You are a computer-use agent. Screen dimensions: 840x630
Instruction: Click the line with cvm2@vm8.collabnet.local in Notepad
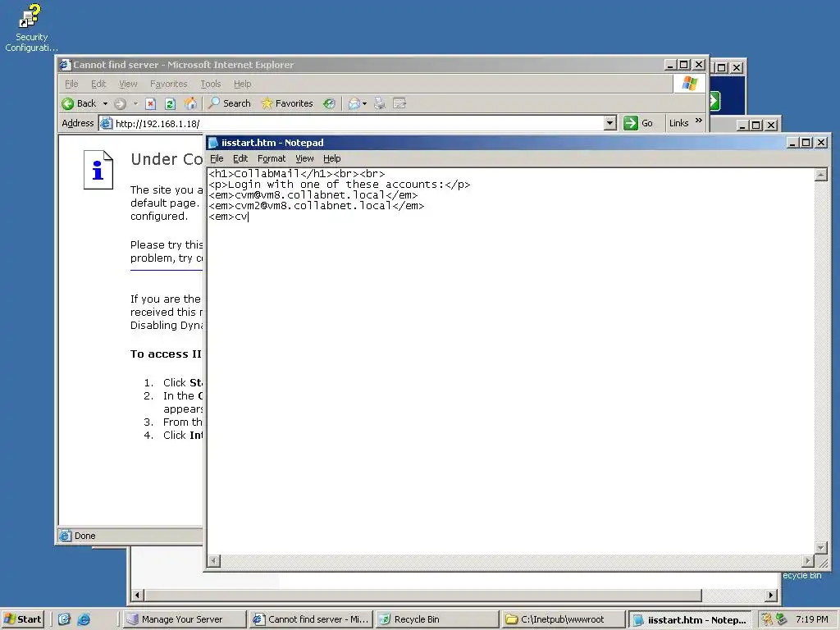point(317,206)
